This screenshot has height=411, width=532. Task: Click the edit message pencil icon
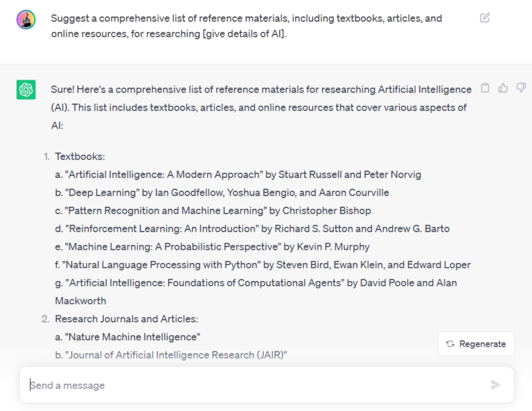click(x=485, y=18)
